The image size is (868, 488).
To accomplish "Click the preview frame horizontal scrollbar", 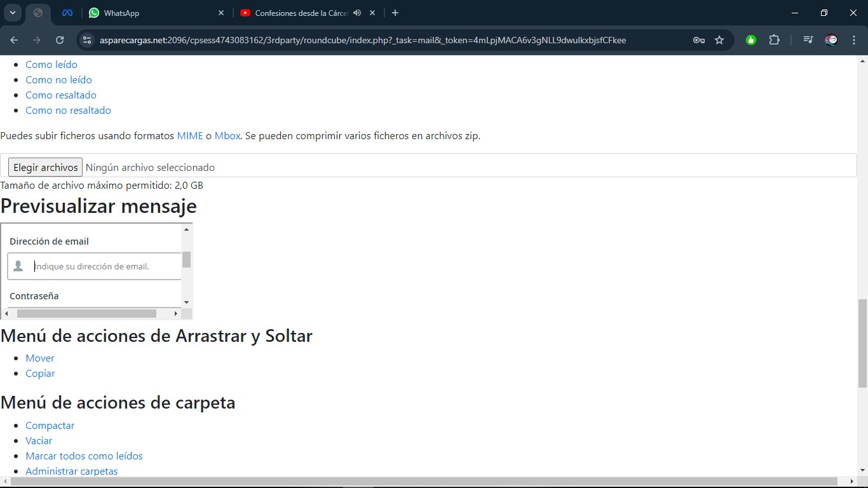I will point(86,313).
